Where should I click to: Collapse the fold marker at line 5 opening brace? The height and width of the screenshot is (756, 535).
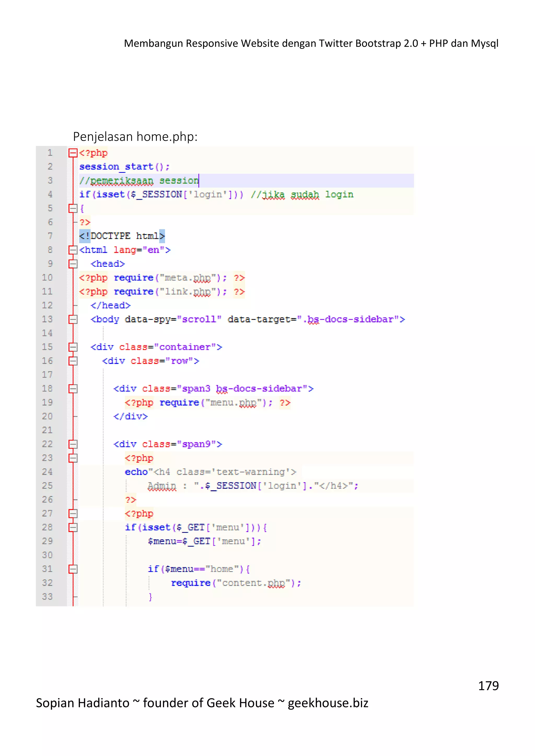pos(73,208)
